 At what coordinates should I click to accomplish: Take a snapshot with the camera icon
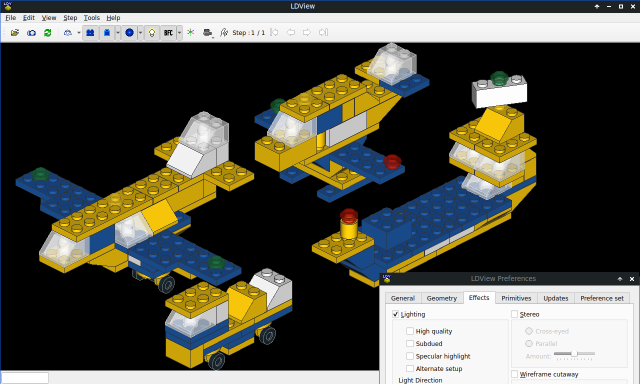click(31, 33)
